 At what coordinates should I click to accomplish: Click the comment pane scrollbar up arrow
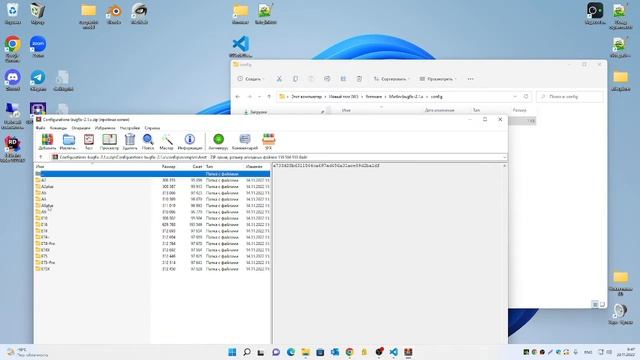click(x=505, y=166)
